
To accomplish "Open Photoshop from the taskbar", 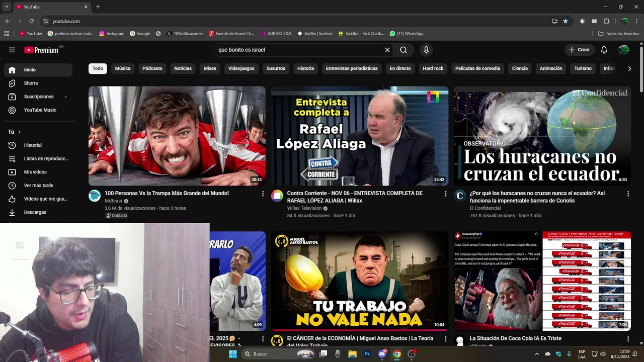I will click(x=367, y=354).
